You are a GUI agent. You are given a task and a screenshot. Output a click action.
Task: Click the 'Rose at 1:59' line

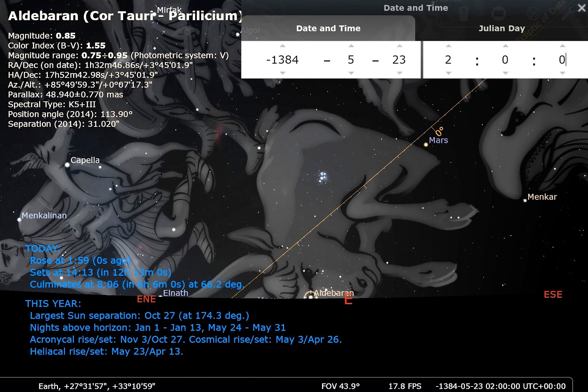coord(80,260)
